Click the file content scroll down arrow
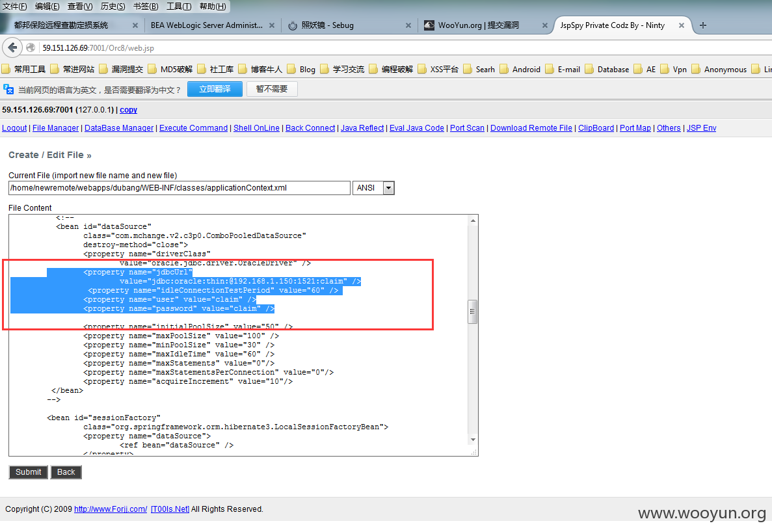This screenshot has width=772, height=532. pos(473,440)
